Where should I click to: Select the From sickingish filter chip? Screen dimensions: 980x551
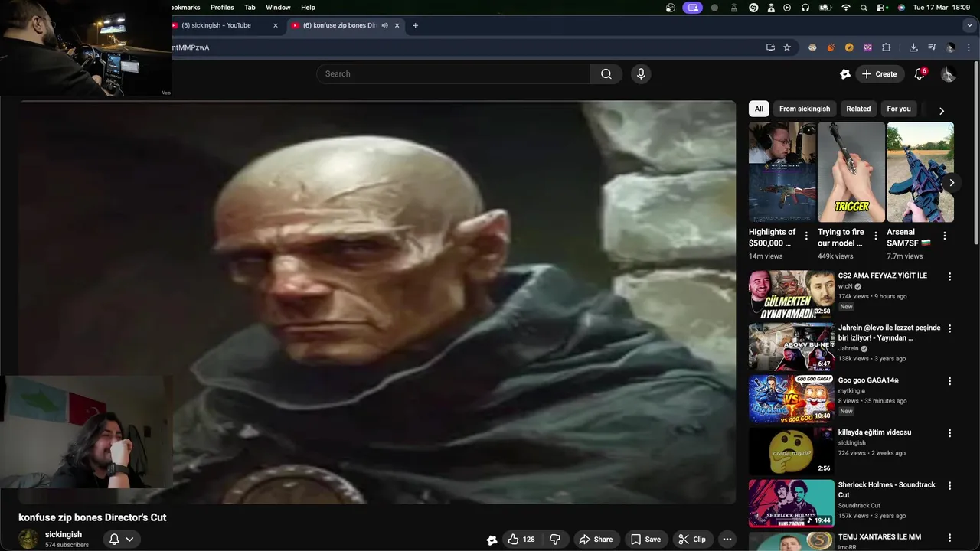tap(804, 109)
